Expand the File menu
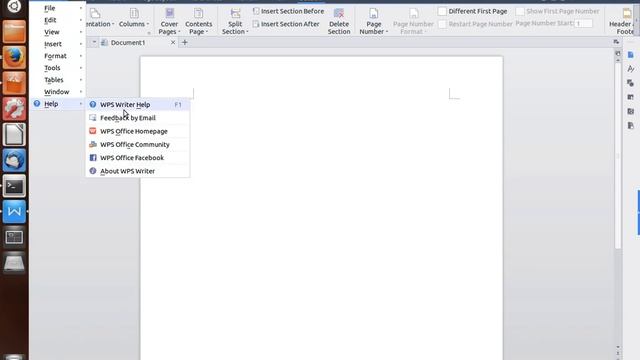640x360 pixels. pyautogui.click(x=58, y=8)
